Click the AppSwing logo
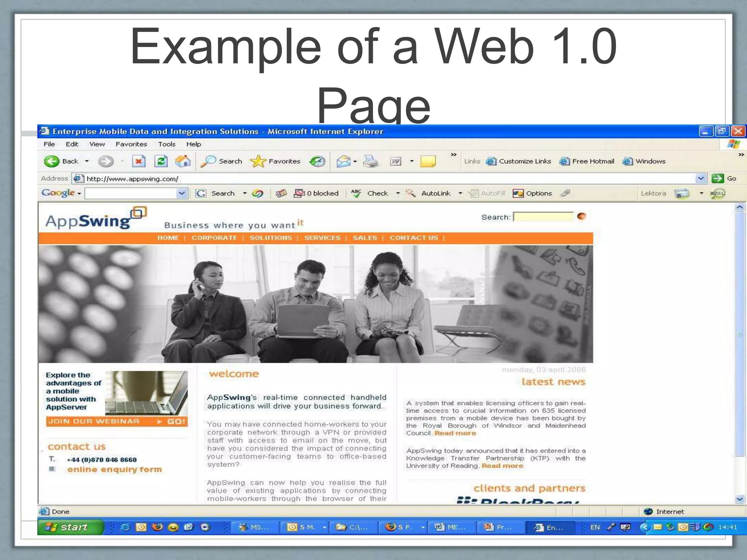The height and width of the screenshot is (560, 747). click(x=96, y=218)
